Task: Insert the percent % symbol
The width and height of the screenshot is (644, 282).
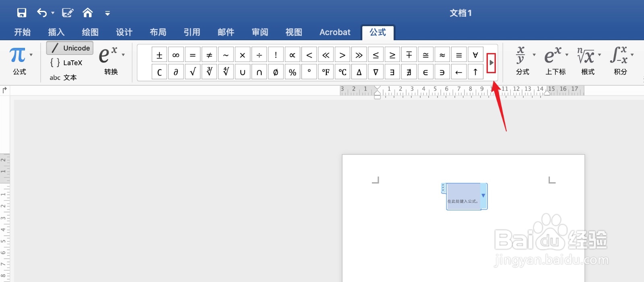Action: (x=293, y=72)
